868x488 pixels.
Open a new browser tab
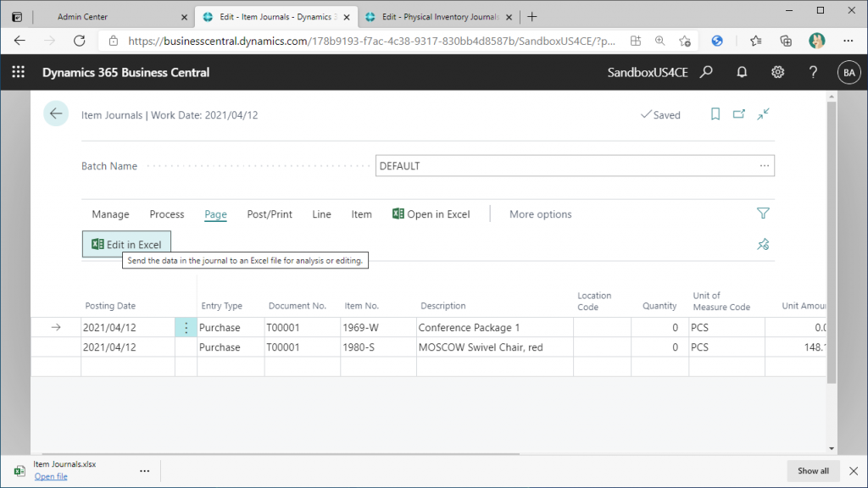coord(532,17)
